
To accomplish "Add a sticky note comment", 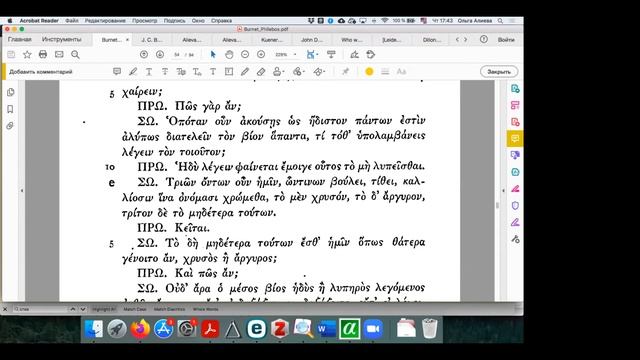I will click(117, 71).
